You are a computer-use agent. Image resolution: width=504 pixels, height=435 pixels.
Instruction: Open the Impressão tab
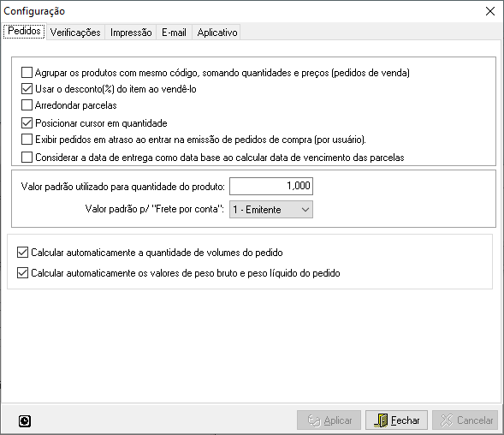[131, 33]
